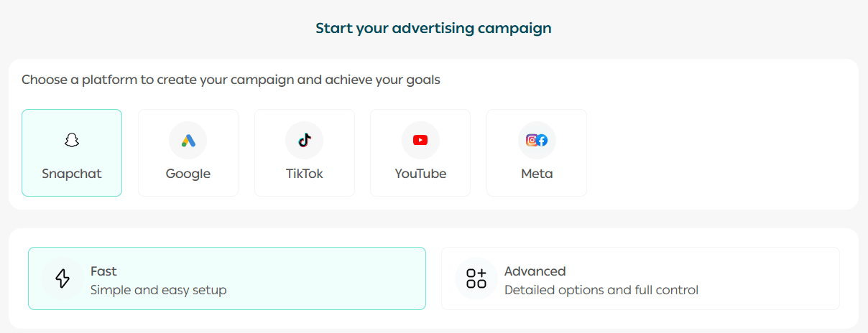Image resolution: width=868 pixels, height=333 pixels.
Task: Click the Facebook logo in Meta card
Action: pyautogui.click(x=542, y=141)
